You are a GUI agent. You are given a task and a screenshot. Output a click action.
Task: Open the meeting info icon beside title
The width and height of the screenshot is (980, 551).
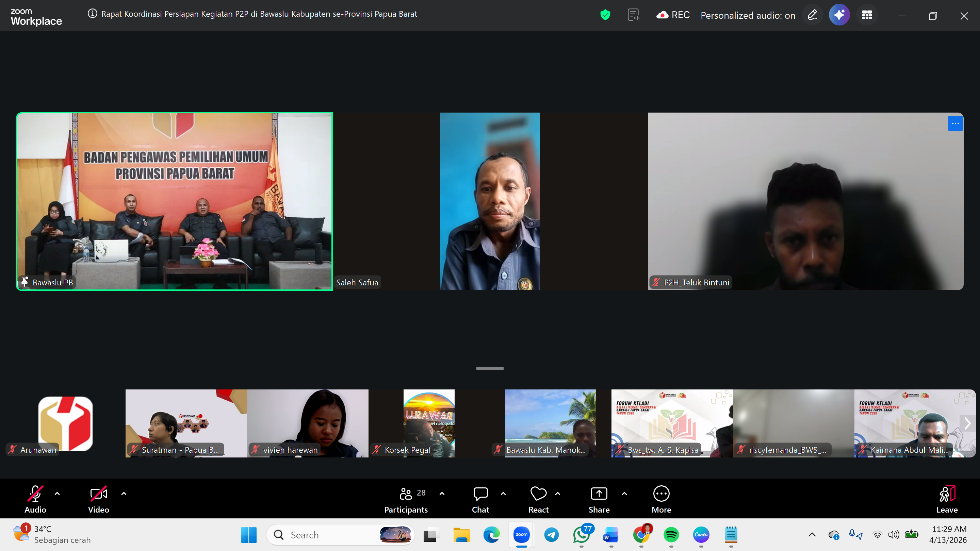pos(92,14)
